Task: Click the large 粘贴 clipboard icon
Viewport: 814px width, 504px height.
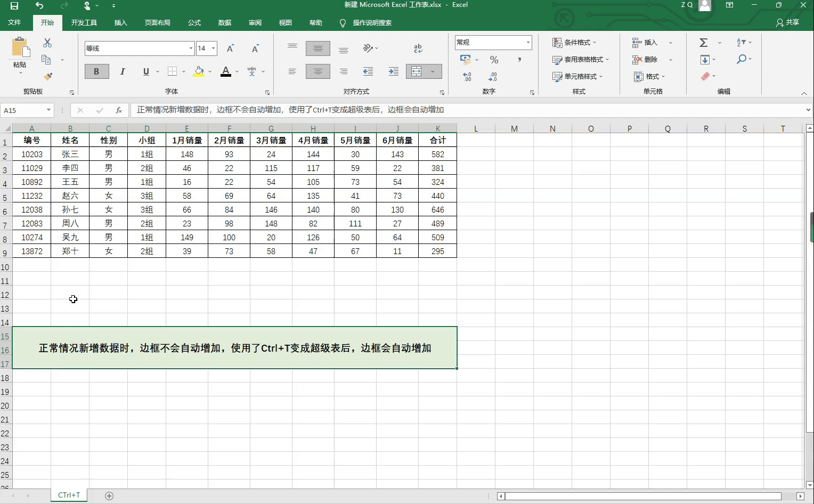Action: tap(20, 47)
